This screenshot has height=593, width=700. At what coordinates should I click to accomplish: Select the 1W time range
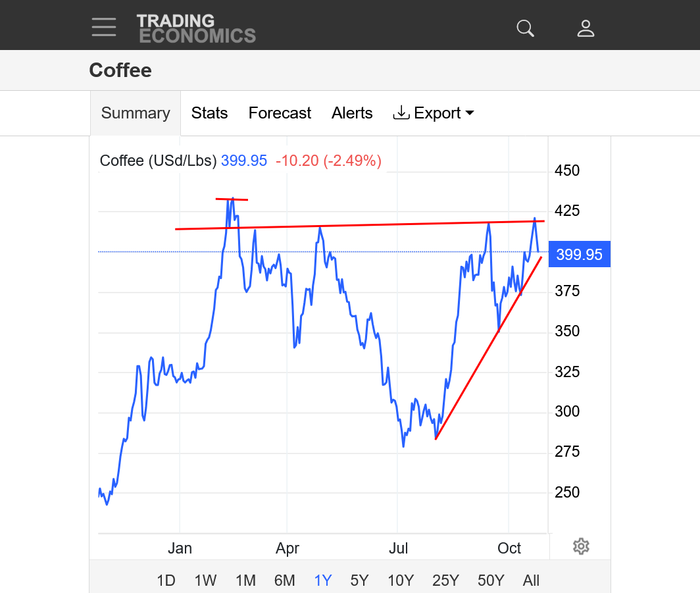[205, 580]
